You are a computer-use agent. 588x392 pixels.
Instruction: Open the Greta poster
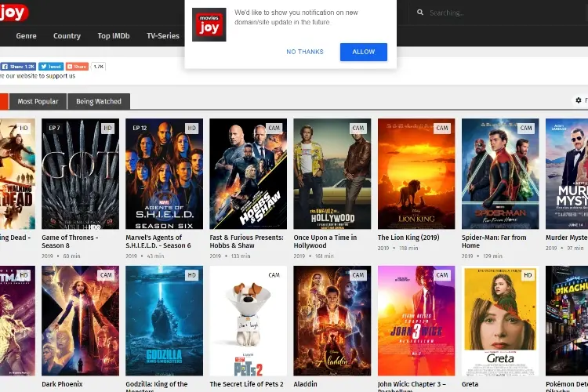click(x=500, y=321)
